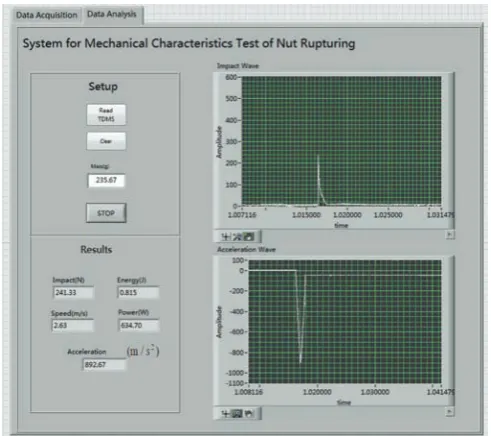Click the Acceleration Wave y-axis label -400
The height and width of the screenshot is (436, 491).
point(237,312)
